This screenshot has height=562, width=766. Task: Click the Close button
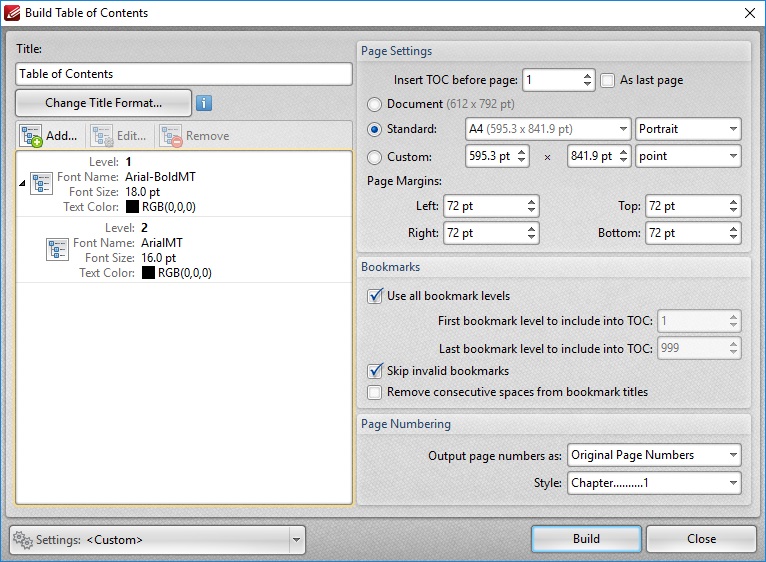pos(701,539)
